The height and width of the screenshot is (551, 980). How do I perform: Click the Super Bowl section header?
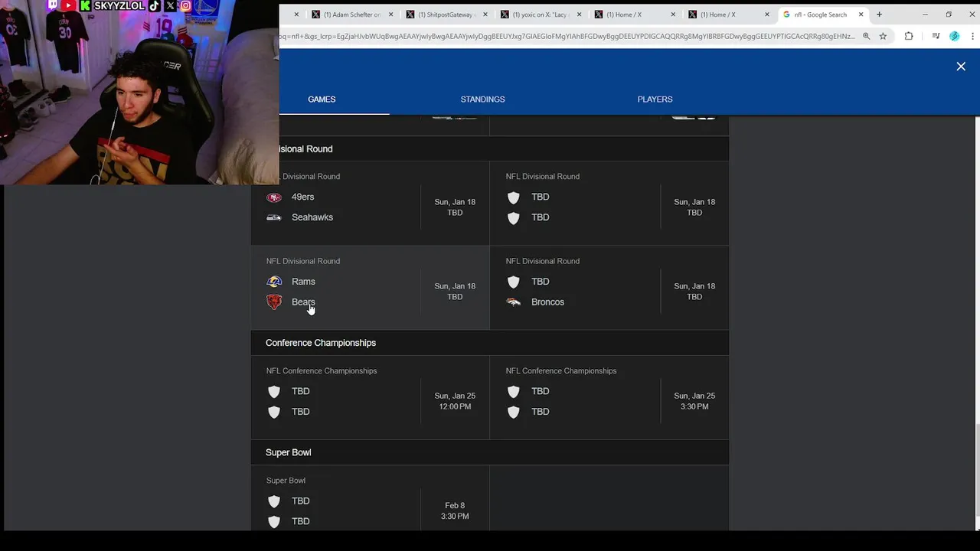pyautogui.click(x=288, y=452)
